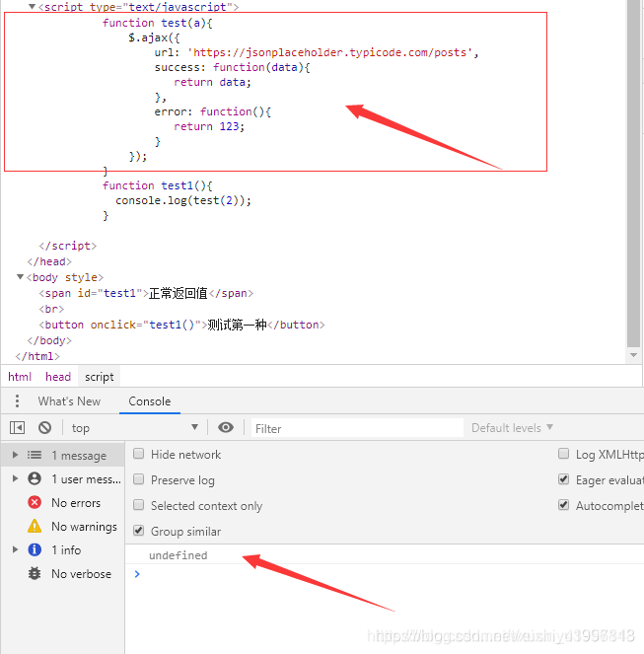The width and height of the screenshot is (644, 654).
Task: Select the br element row
Action: (51, 309)
